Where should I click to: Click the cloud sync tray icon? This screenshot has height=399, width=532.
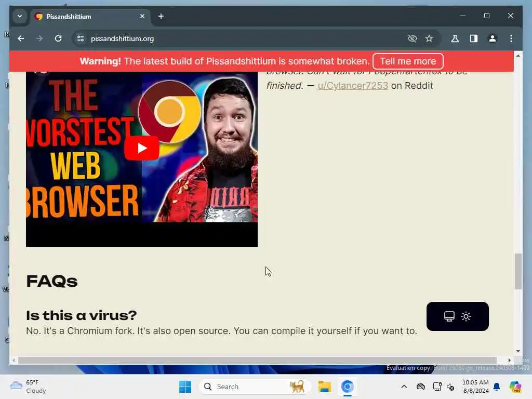pos(421,387)
